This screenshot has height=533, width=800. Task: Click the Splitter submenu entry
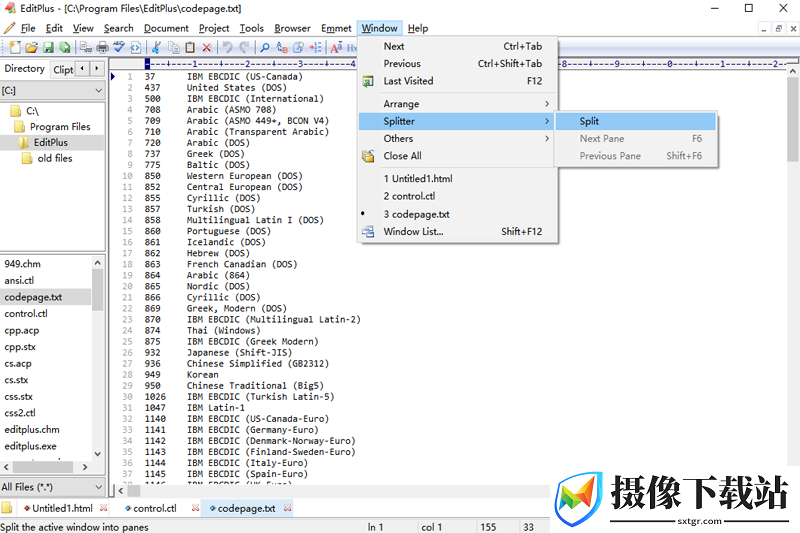(x=456, y=121)
